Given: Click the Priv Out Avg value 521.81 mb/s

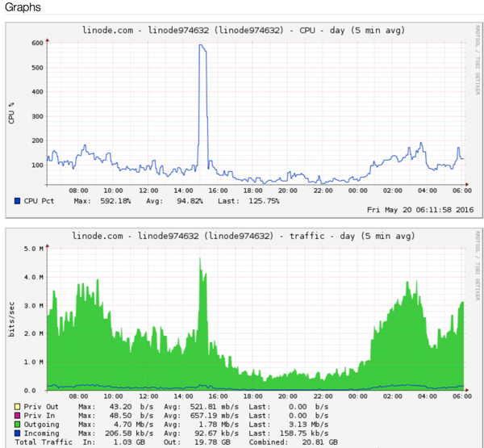Looking at the screenshot, I should pos(215,407).
